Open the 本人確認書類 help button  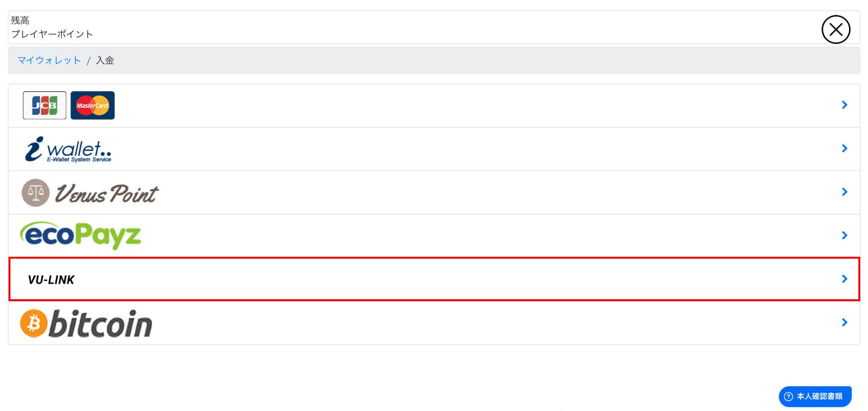[x=815, y=396]
